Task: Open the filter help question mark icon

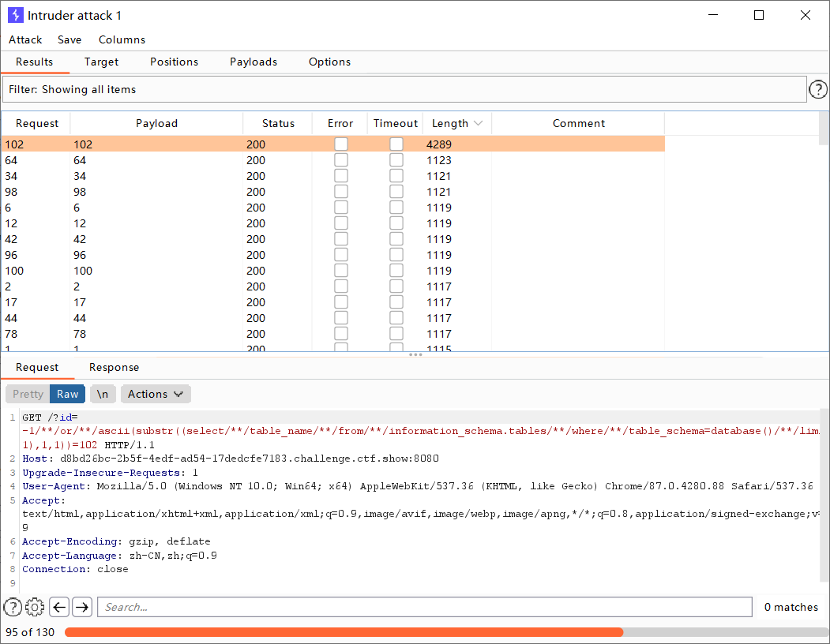Action: [818, 89]
